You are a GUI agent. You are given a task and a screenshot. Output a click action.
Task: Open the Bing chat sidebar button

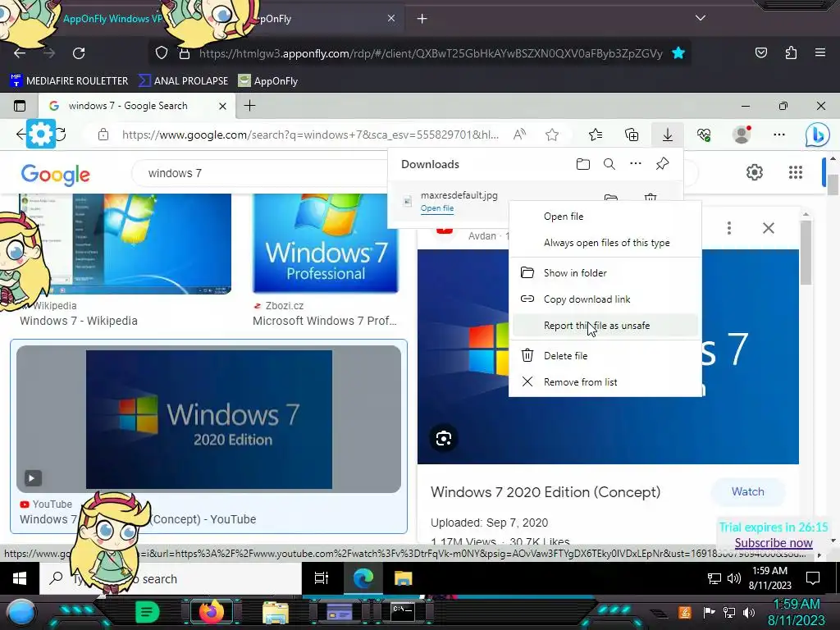point(818,135)
